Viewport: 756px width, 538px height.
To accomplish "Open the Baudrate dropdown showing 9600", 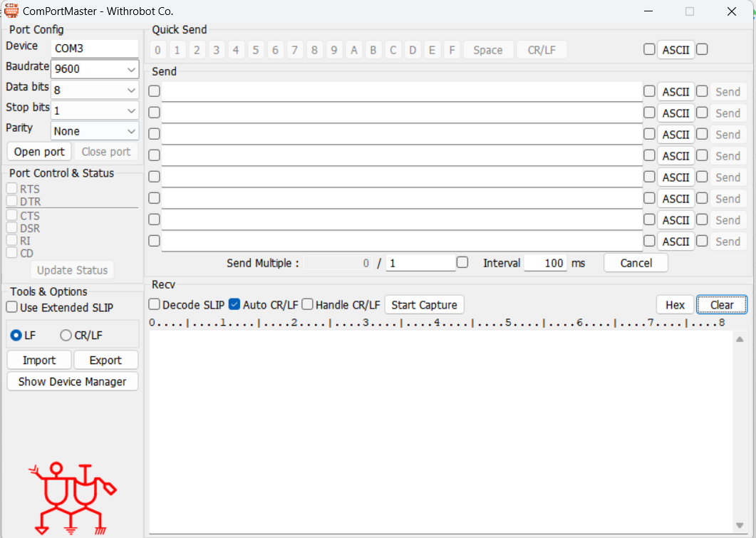I will pyautogui.click(x=95, y=69).
